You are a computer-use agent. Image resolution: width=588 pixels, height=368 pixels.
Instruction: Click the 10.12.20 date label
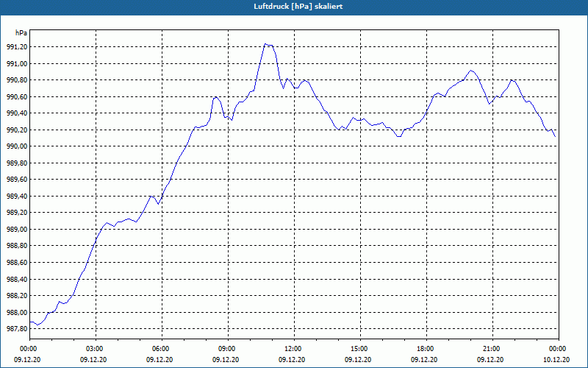click(556, 359)
